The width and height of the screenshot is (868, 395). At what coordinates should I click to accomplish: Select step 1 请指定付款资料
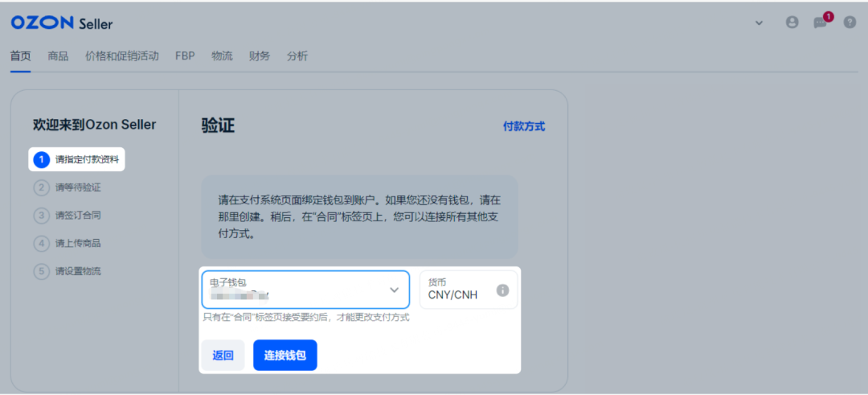point(77,159)
